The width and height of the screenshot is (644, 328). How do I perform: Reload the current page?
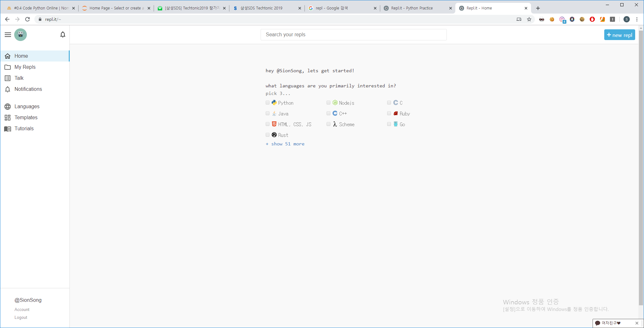click(27, 19)
